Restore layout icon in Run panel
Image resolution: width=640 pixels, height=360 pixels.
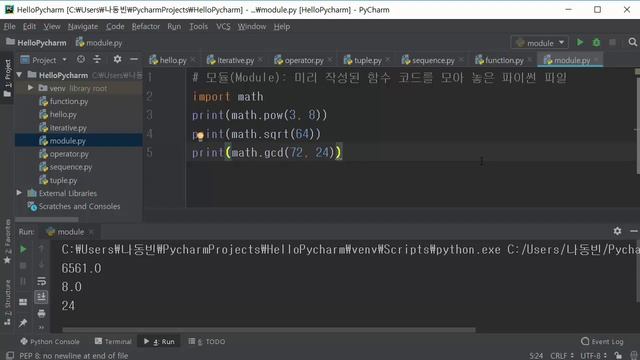(x=23, y=302)
